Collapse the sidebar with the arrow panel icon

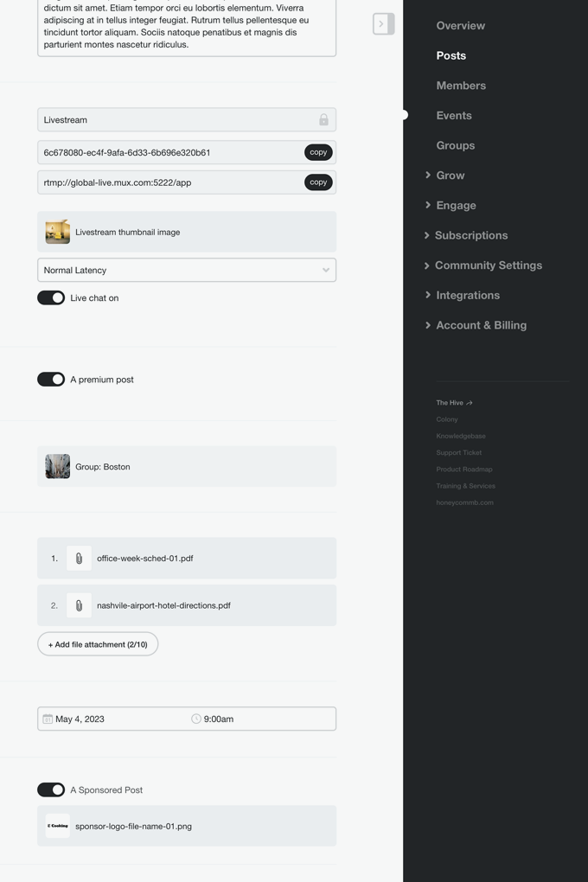[x=383, y=23]
